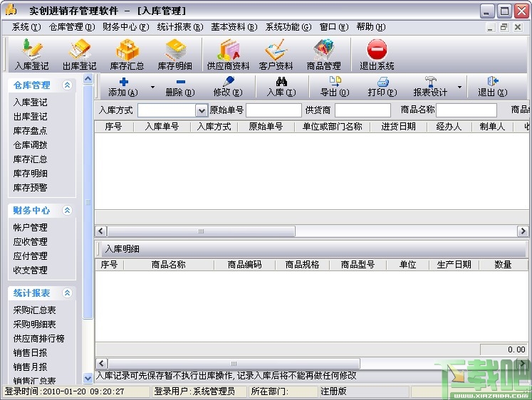The image size is (532, 400).
Task: Open the 入库方式 dropdown list
Action: point(202,110)
